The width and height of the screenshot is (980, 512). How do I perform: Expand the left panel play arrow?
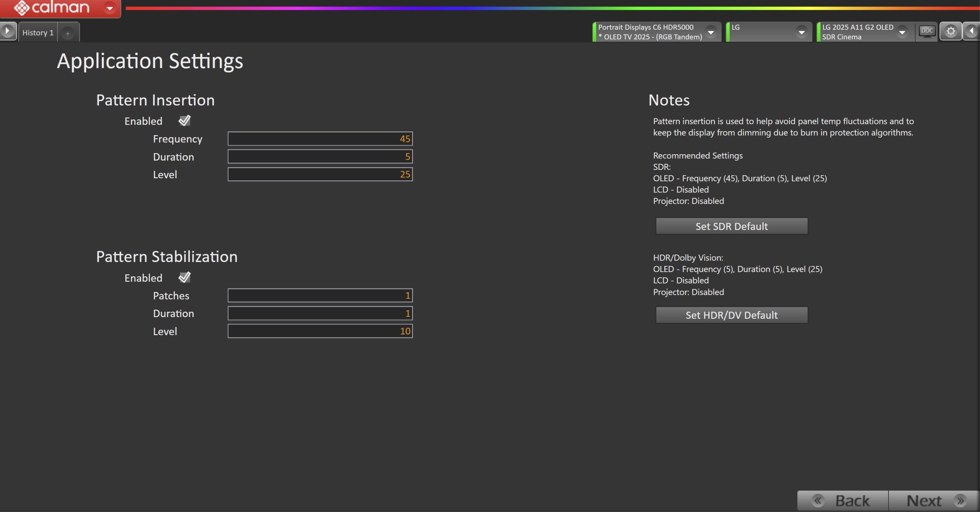pyautogui.click(x=7, y=31)
